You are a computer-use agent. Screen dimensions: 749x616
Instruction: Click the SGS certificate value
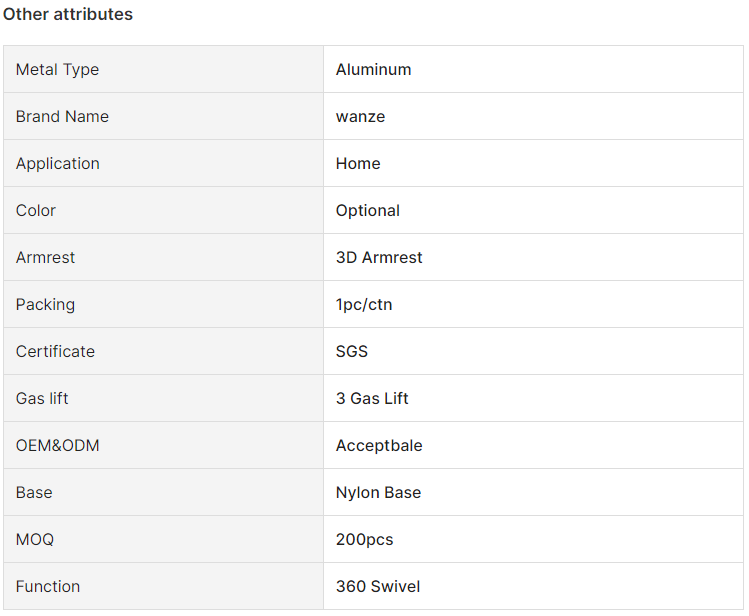(352, 351)
